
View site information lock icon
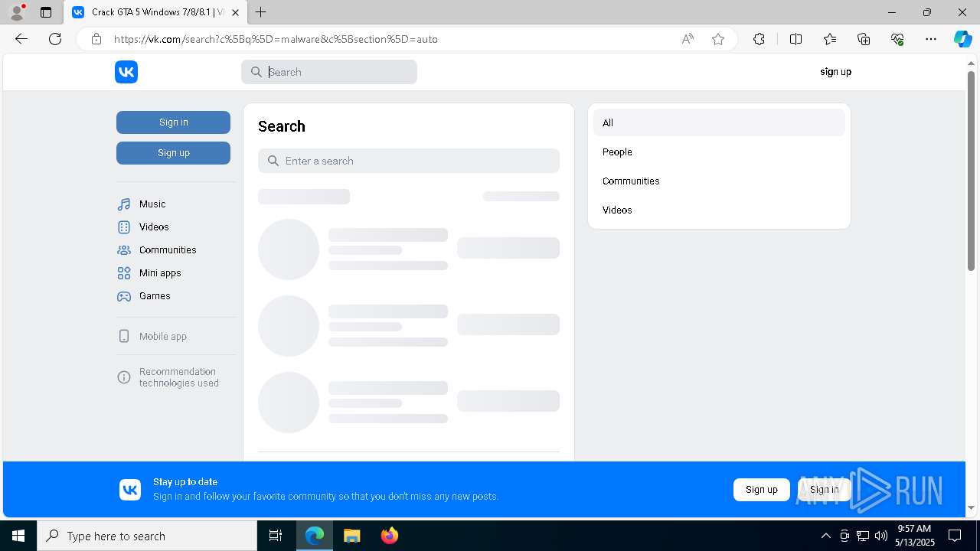pos(96,39)
